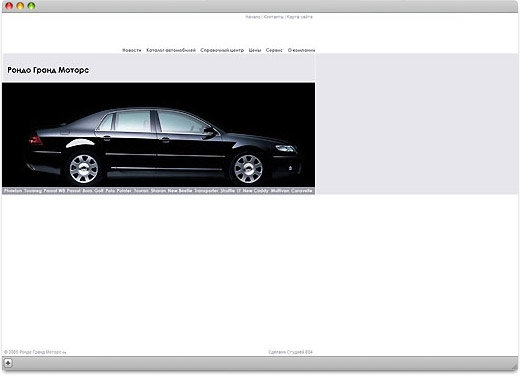Viewport: 520px width, 376px height.
Task: Click the yellow minimize window button
Action: click(x=20, y=6)
